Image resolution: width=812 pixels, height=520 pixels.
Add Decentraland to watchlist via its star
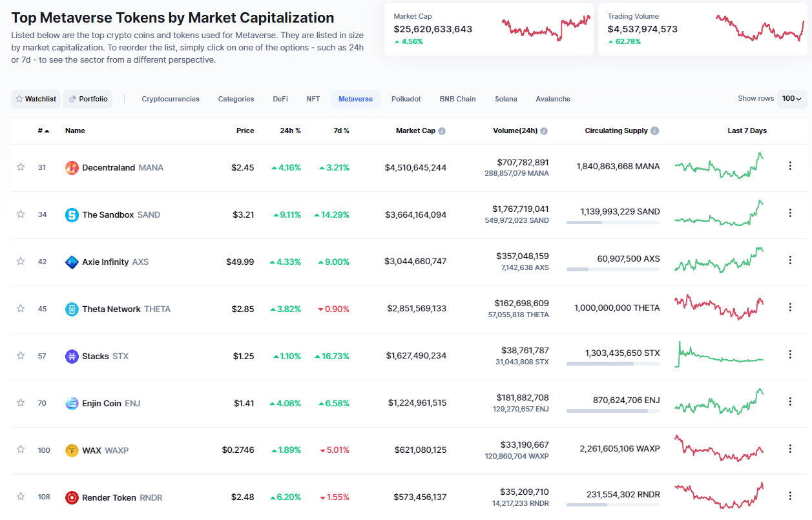[x=20, y=167]
